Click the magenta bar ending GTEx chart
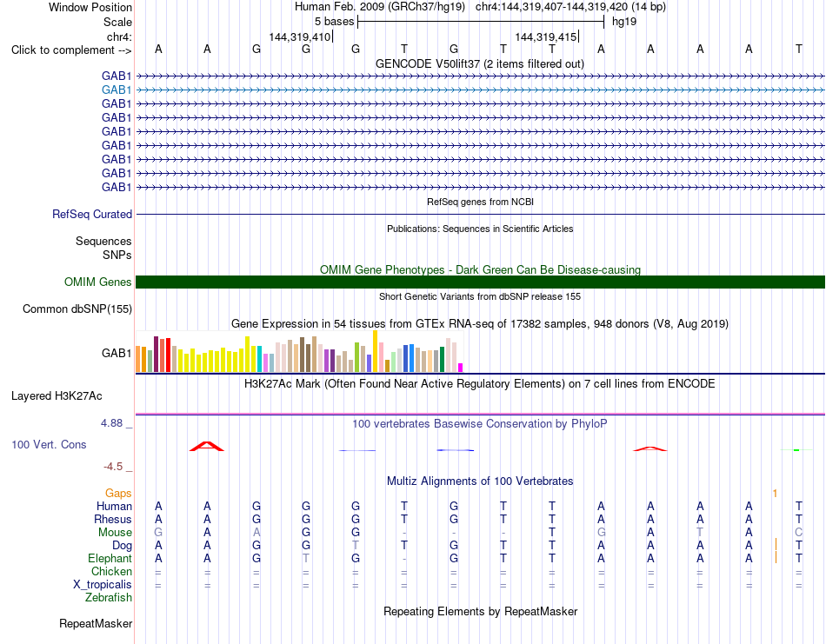This screenshot has height=644, width=826. coord(461,368)
